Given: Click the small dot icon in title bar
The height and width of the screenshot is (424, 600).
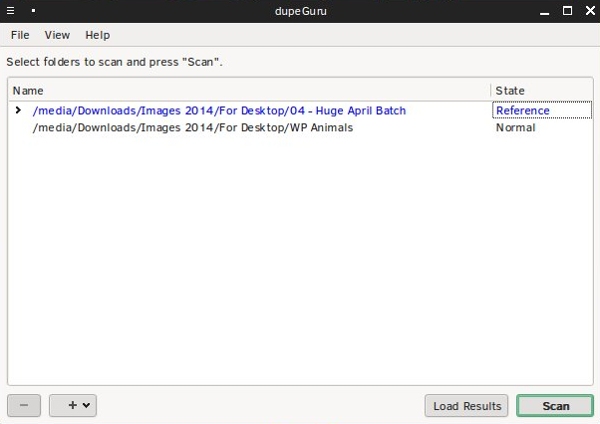Looking at the screenshot, I should pyautogui.click(x=34, y=11).
